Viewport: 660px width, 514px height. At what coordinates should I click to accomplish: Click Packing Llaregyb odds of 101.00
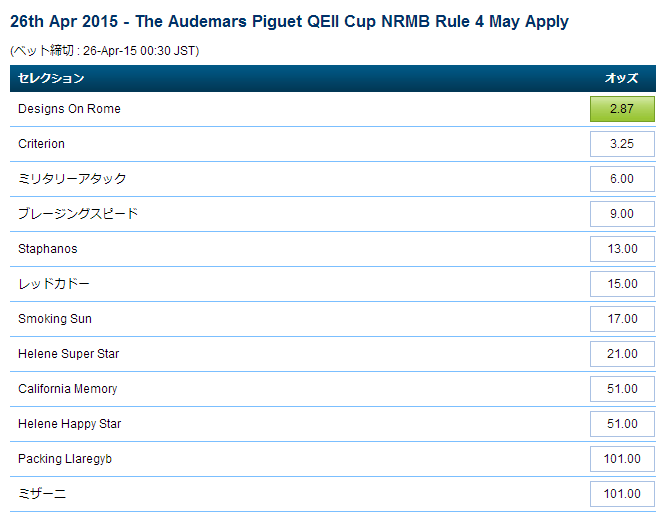622,459
